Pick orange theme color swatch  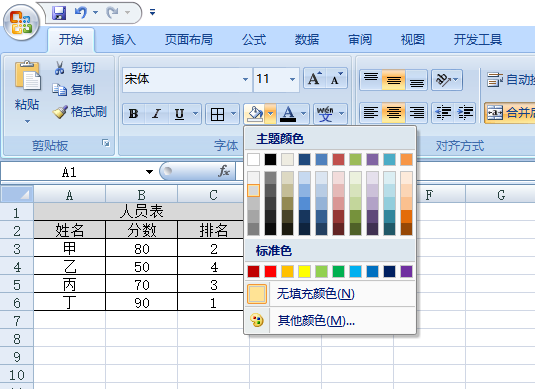[x=406, y=159]
